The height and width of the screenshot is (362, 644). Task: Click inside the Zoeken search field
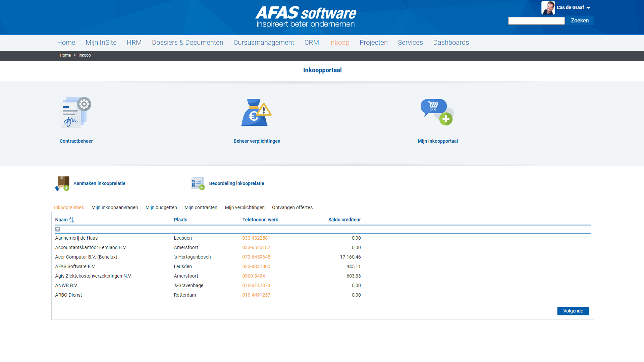(x=536, y=20)
